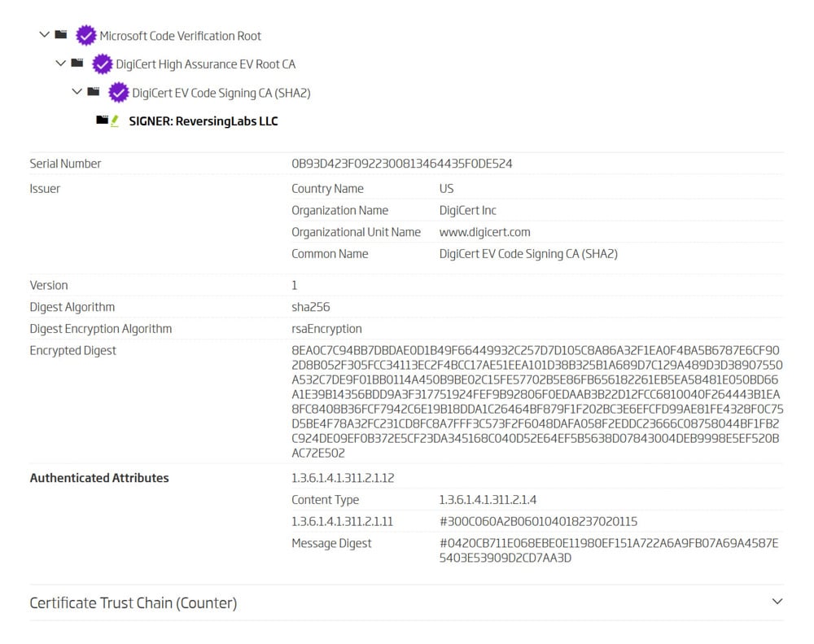Click the Issuer label
The image size is (814, 644).
coord(45,189)
